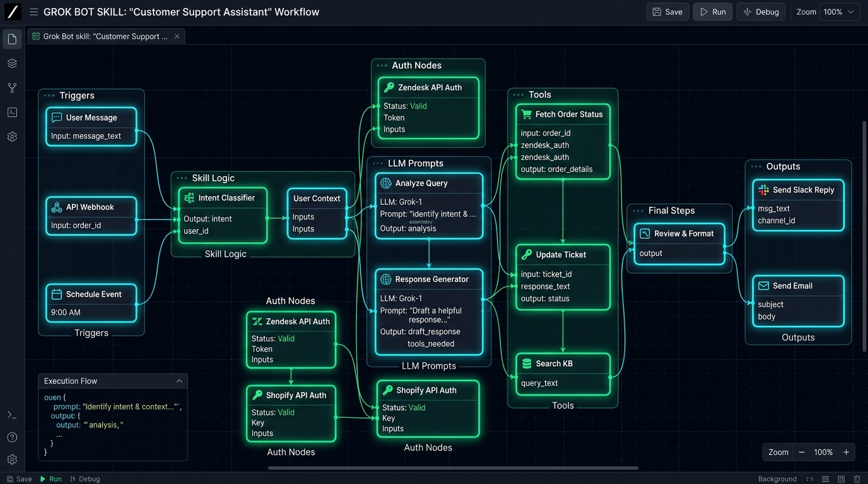Image resolution: width=868 pixels, height=484 pixels.
Task: Click the envelope icon on Send Email
Action: [763, 286]
